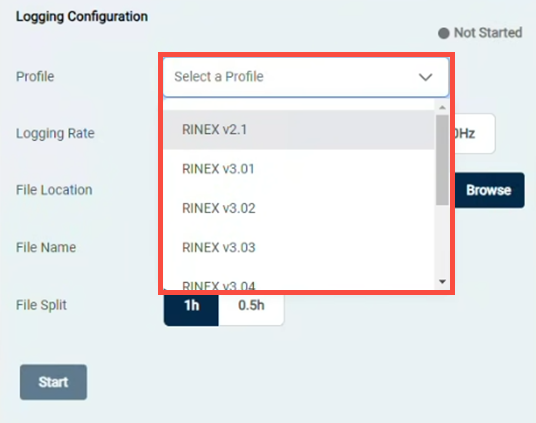Click the Start logging button

53,382
